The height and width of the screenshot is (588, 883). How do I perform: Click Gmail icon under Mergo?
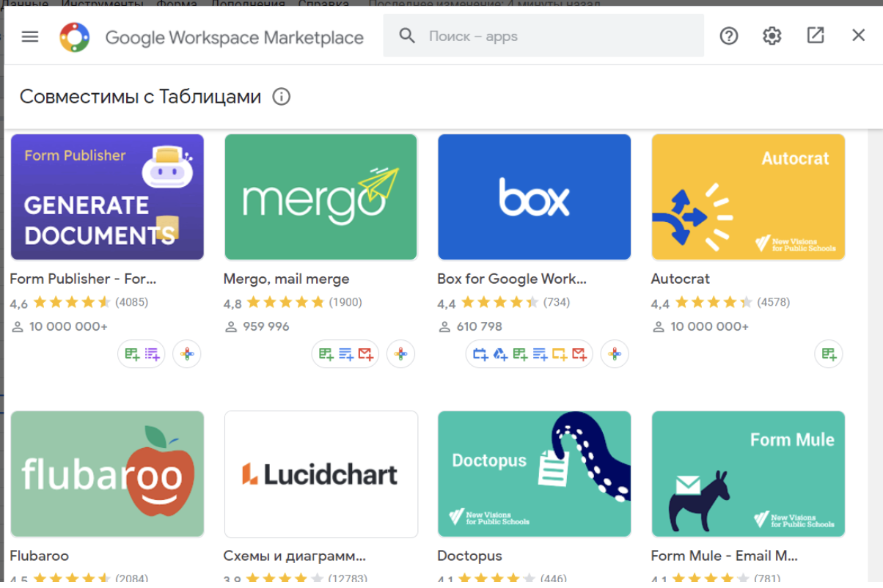click(x=366, y=354)
